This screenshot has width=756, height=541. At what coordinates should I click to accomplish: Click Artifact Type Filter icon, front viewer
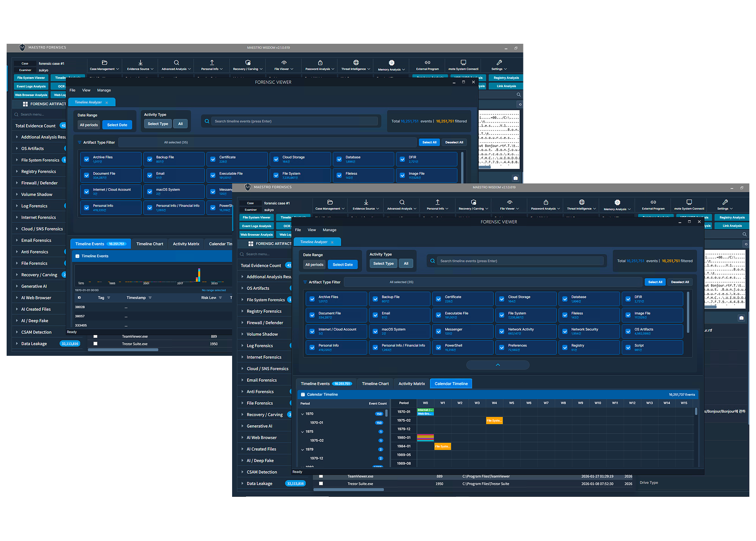pos(305,282)
